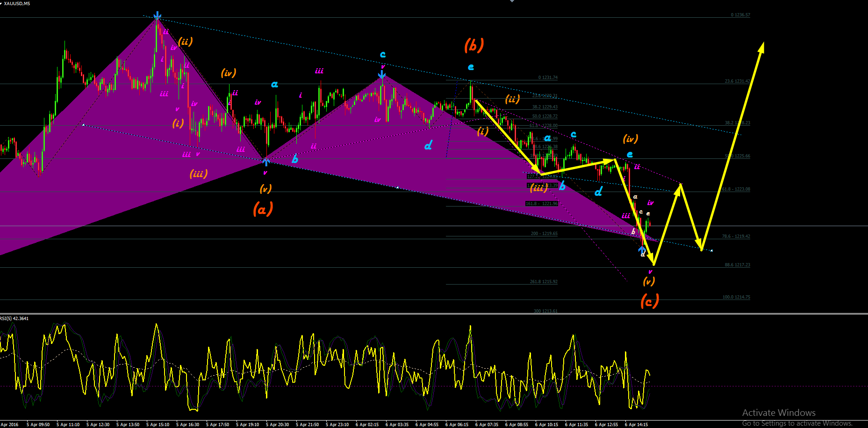Viewport: 868px width, 428px height.
Task: Click the 300 1213.61 extension label
Action: [x=545, y=311]
